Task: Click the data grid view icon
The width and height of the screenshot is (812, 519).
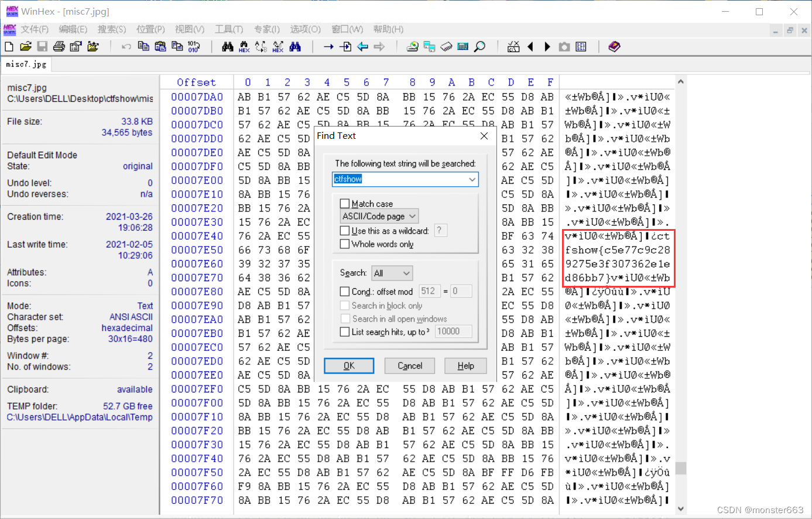Action: click(581, 46)
